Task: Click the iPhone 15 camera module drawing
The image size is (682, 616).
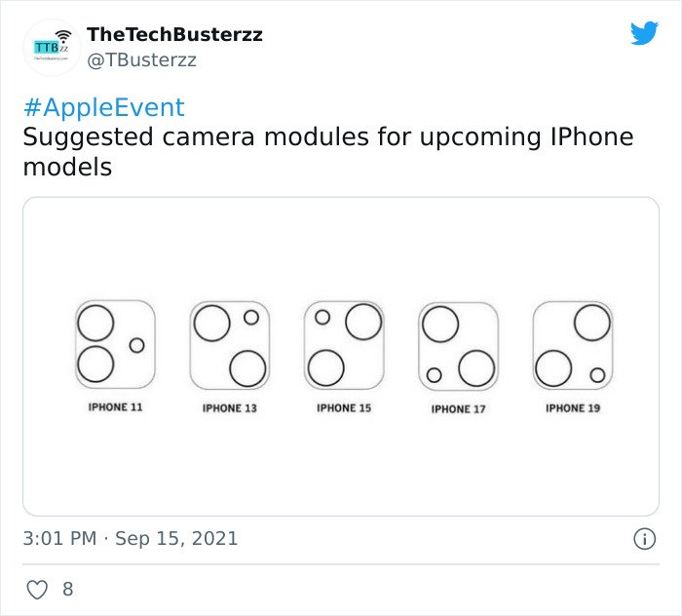Action: [344, 345]
